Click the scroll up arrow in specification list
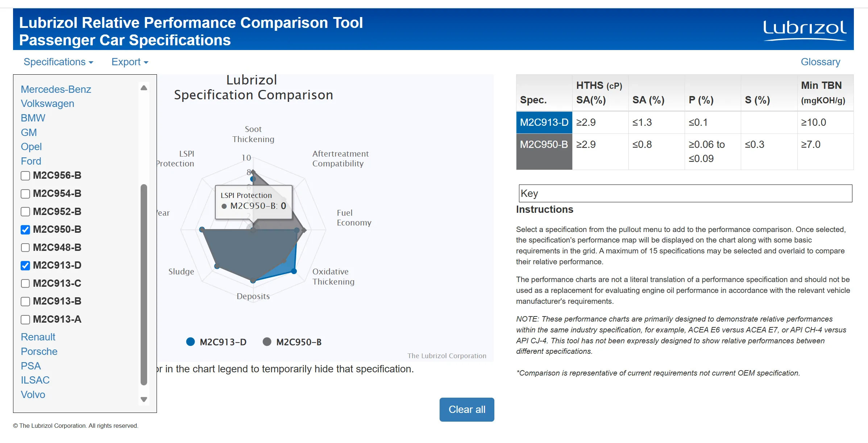Viewport: 868px width, 443px height. point(144,88)
